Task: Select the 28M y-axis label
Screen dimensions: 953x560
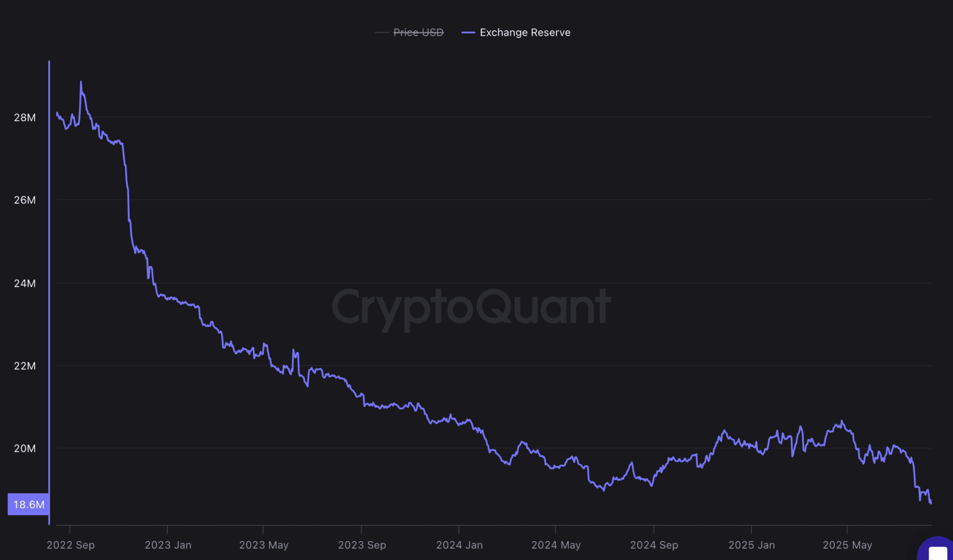Action: coord(25,118)
